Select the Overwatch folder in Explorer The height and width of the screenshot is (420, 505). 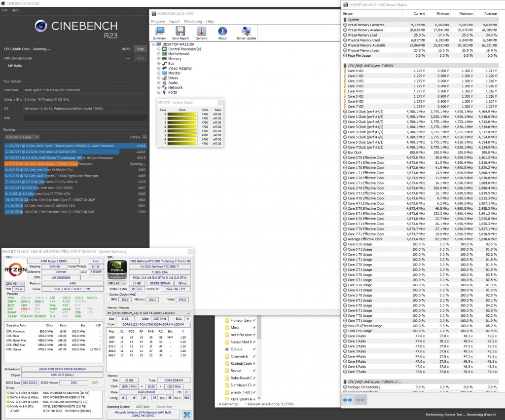pos(239,356)
